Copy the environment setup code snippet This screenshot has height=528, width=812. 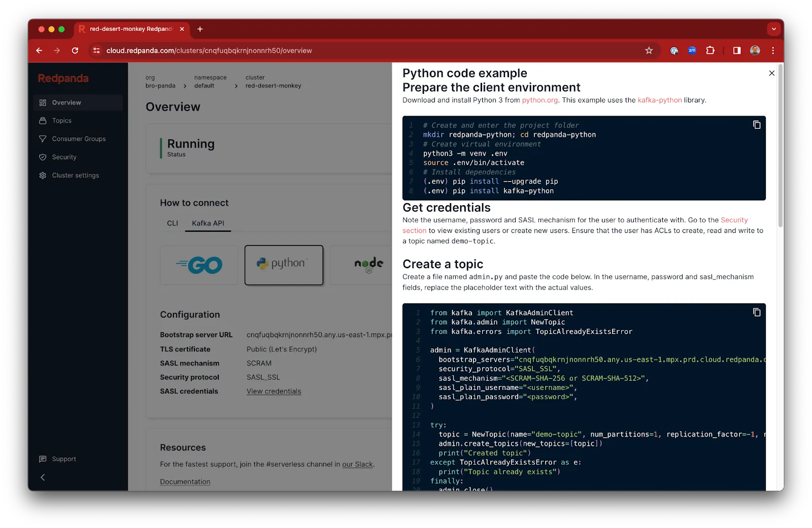tap(756, 124)
